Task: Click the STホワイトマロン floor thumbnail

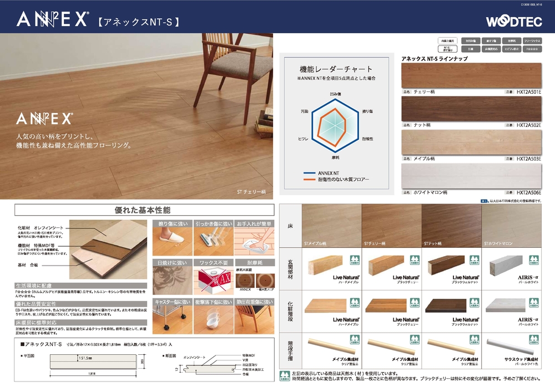Action: pyautogui.click(x=512, y=226)
